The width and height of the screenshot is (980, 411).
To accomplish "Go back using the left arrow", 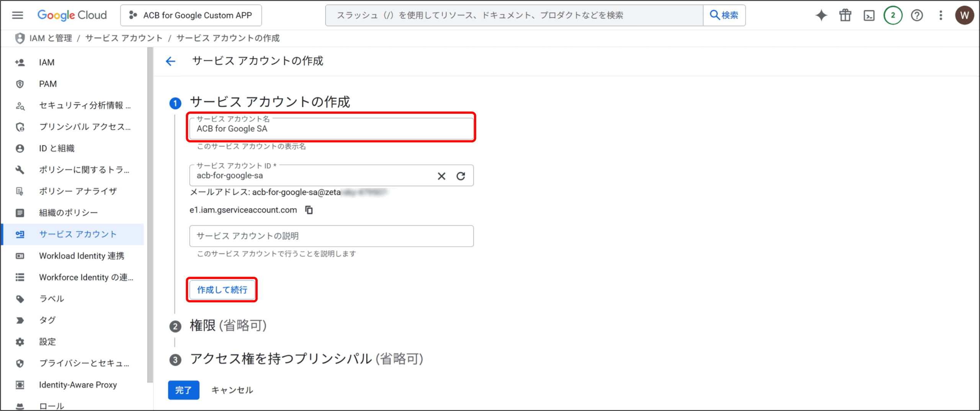I will point(170,61).
